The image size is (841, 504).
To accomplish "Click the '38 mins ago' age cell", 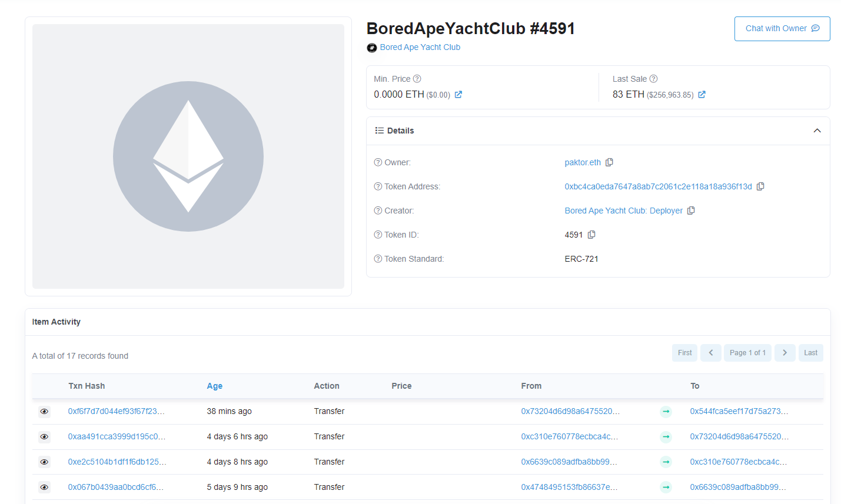I will 229,411.
